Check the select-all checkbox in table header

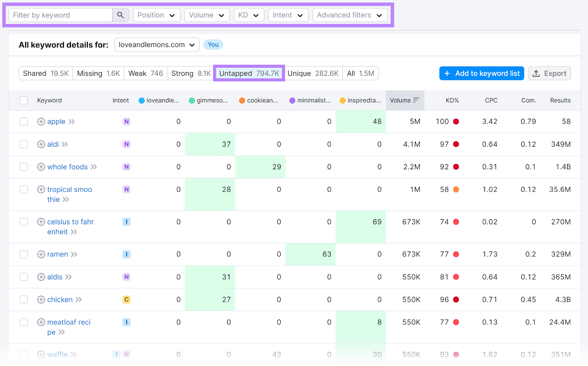pyautogui.click(x=24, y=100)
